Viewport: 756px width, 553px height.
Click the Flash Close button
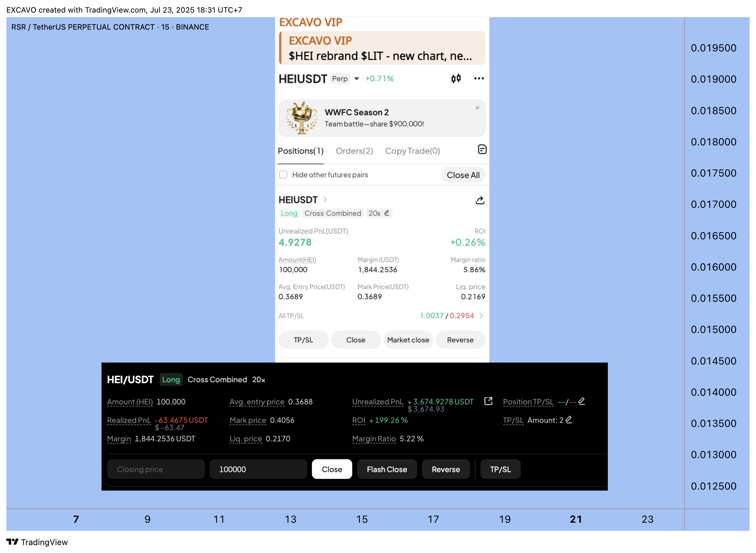[387, 469]
